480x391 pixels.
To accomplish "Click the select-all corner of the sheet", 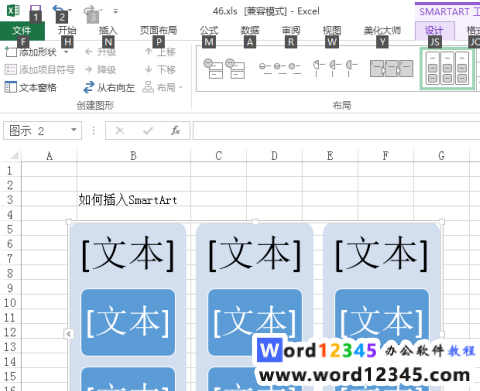I will [13, 155].
